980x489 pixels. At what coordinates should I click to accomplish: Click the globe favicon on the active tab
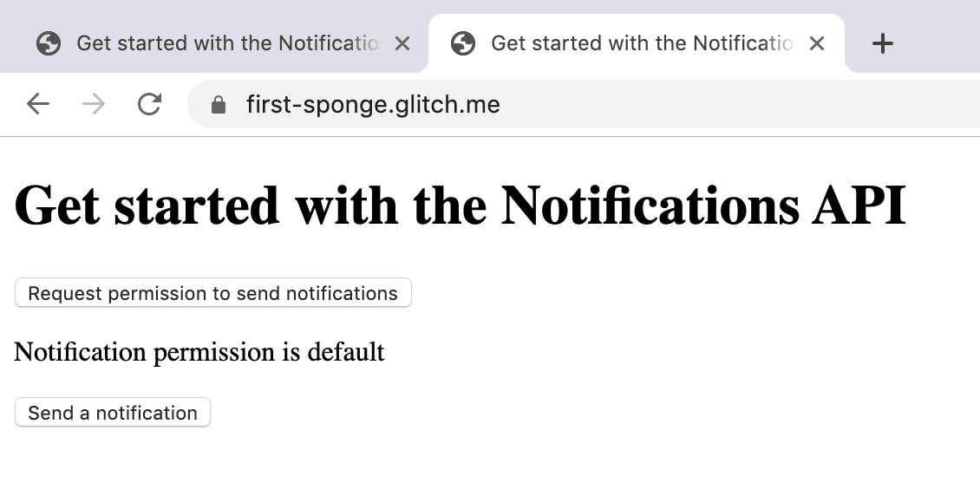pos(463,43)
